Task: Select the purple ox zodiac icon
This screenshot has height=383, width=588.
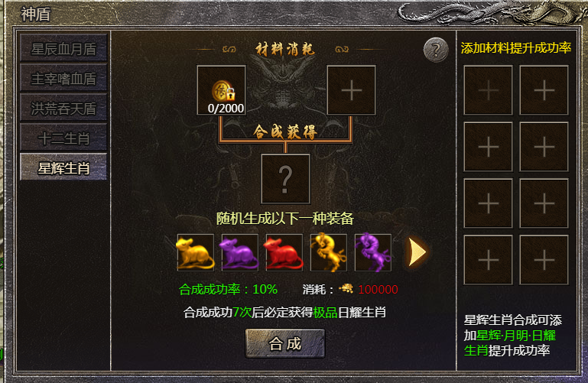Action: 372,252
